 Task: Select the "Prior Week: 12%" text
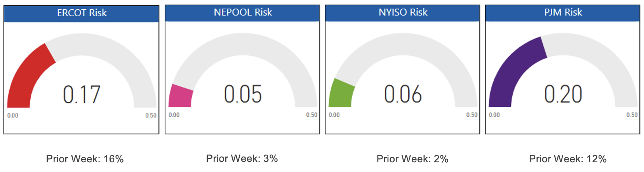point(567,159)
